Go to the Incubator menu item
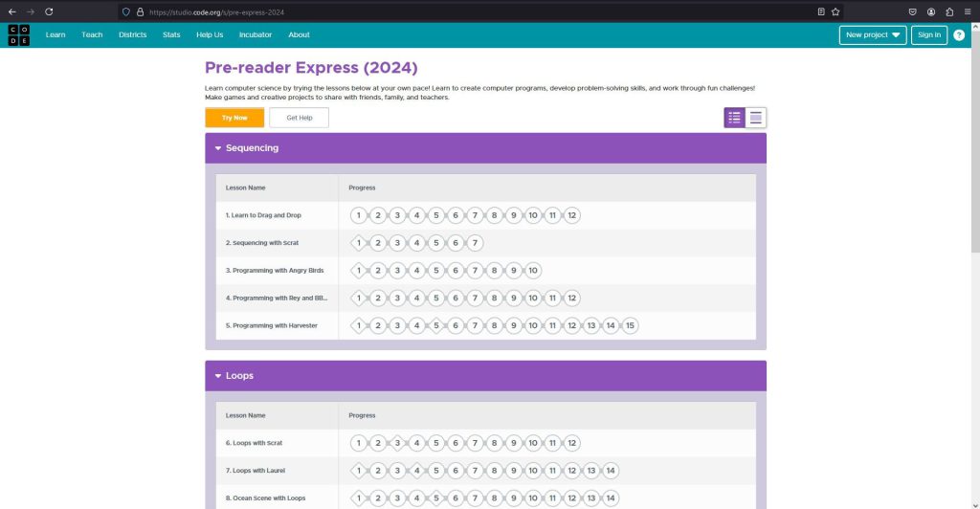980x509 pixels. coord(256,35)
